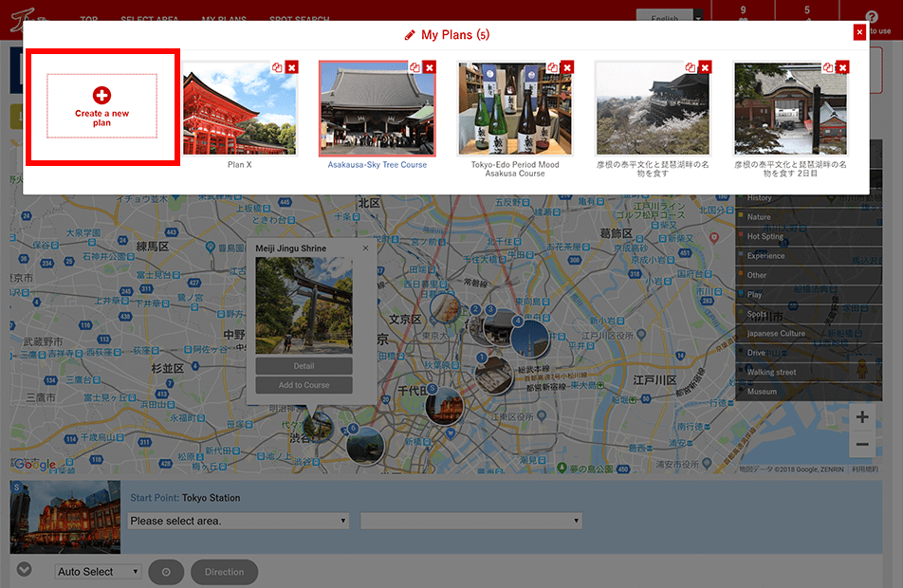Open the Plan X thumbnail
903x588 pixels.
240,109
